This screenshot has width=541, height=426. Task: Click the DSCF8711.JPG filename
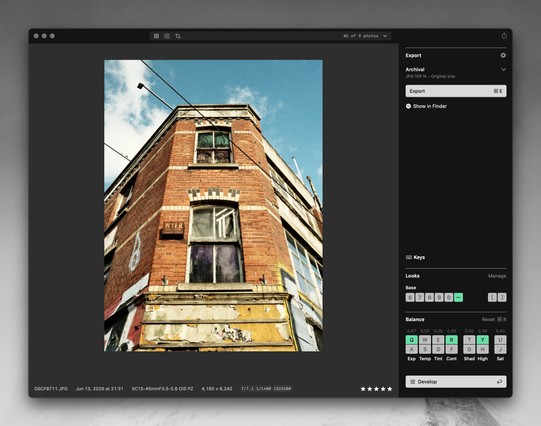(x=51, y=389)
